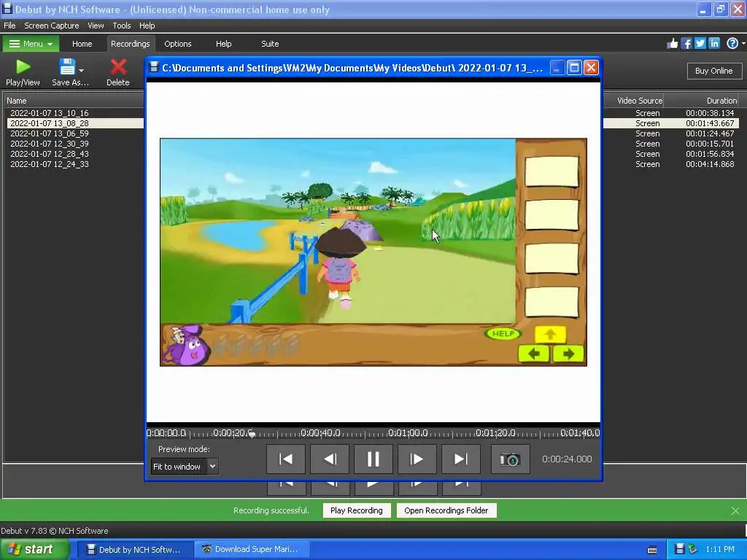Click the thumbs-up like icon
This screenshot has height=560, width=747.
click(x=672, y=44)
